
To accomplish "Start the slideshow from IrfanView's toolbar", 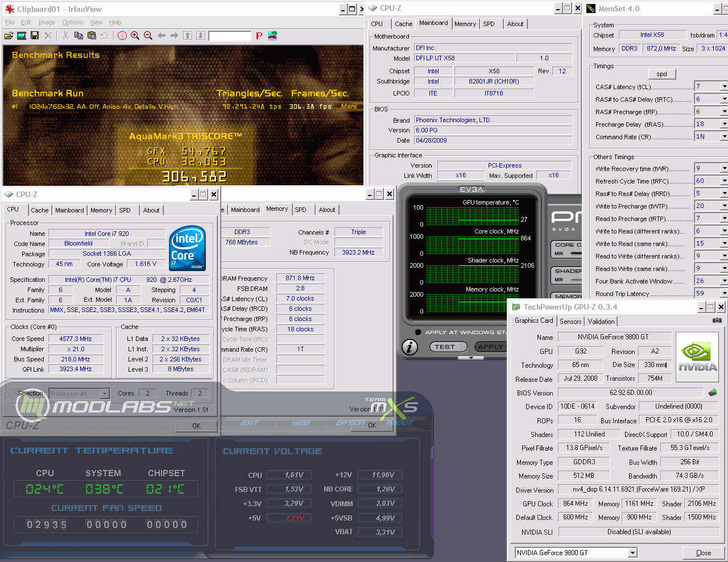I will click(x=22, y=36).
